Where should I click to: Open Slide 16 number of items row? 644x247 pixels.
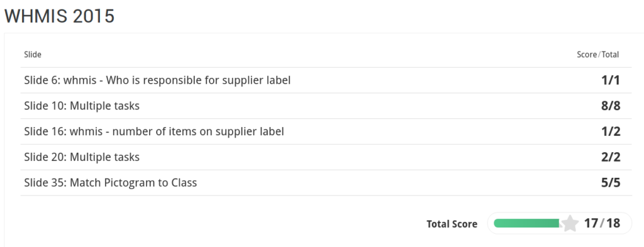326,131
